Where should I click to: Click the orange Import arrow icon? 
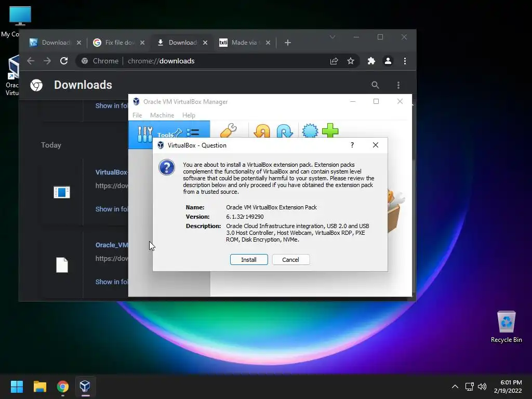click(x=262, y=131)
